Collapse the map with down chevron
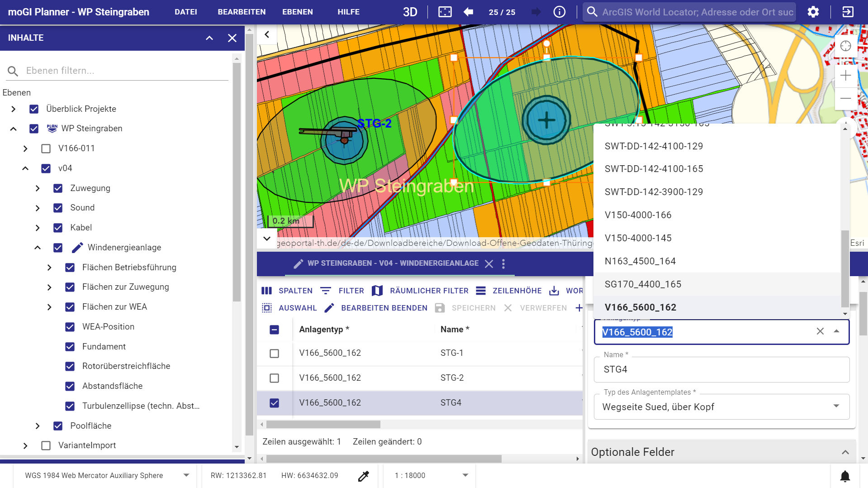This screenshot has width=868, height=488. pos(267,238)
